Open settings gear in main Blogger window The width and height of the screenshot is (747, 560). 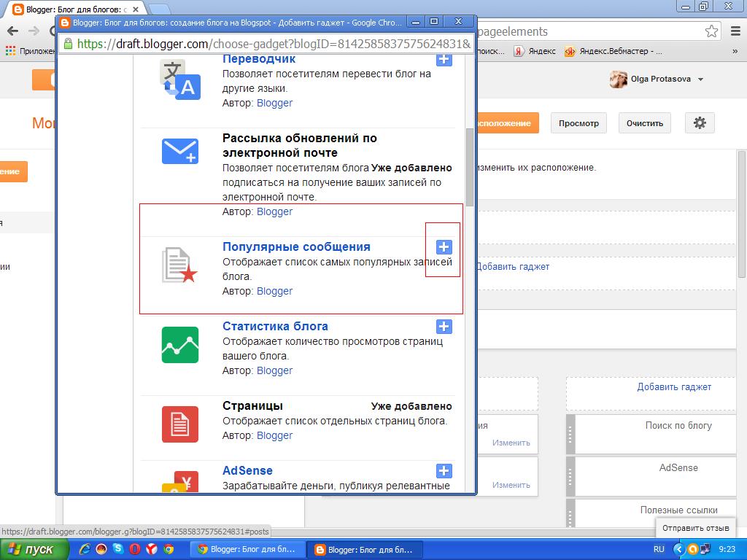tap(700, 123)
